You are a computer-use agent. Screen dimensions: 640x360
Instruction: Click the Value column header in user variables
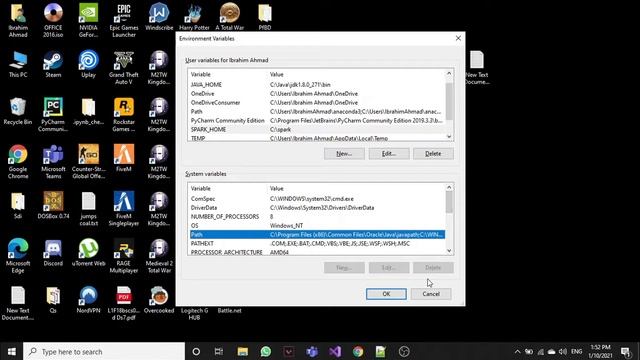click(x=356, y=74)
